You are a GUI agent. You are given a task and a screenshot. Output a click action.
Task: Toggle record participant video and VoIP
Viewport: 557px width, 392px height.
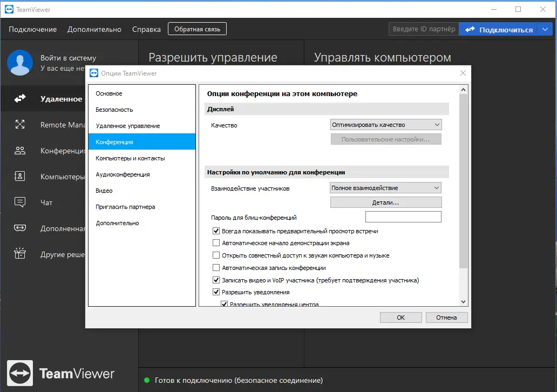(216, 280)
